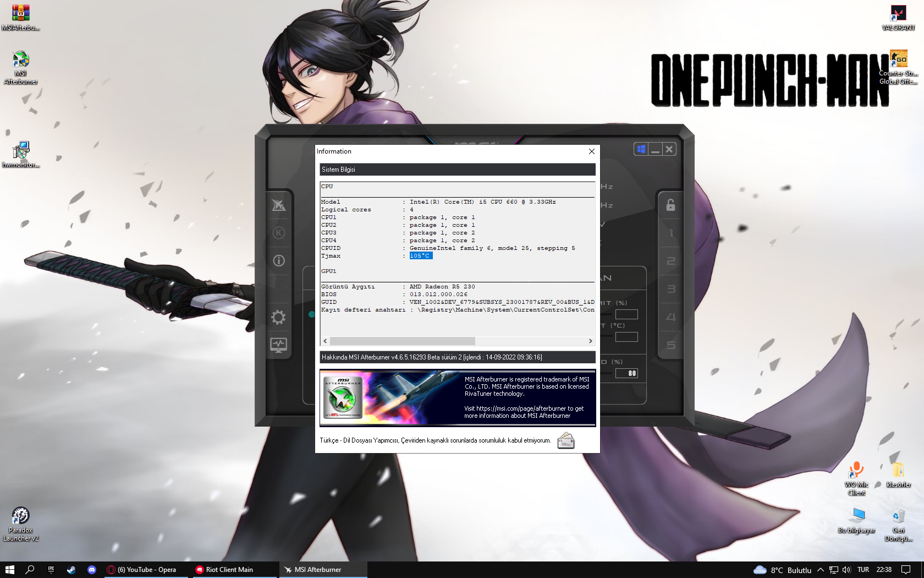Open Epic Games Launcher from the taskbar

point(51,570)
